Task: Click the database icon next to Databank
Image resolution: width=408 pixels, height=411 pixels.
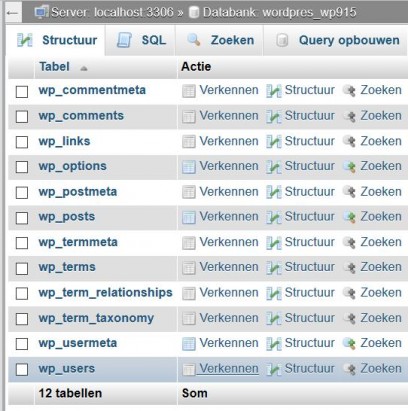Action: click(193, 13)
